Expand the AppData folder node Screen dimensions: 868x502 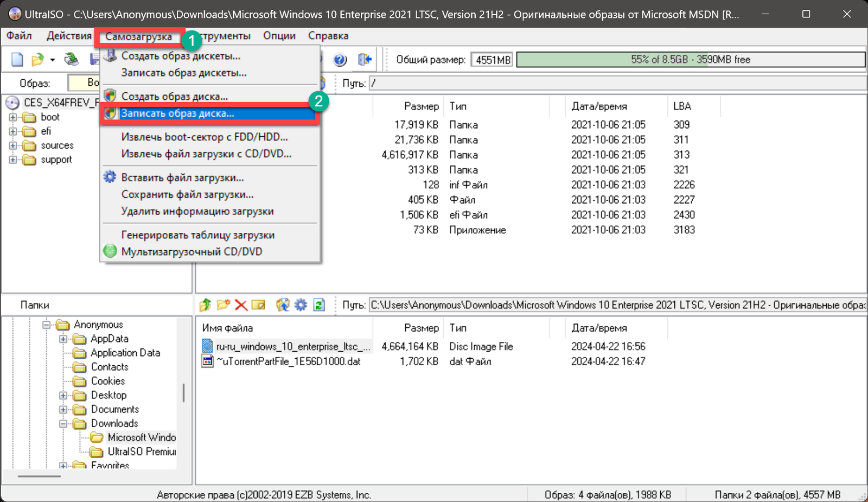pos(63,339)
